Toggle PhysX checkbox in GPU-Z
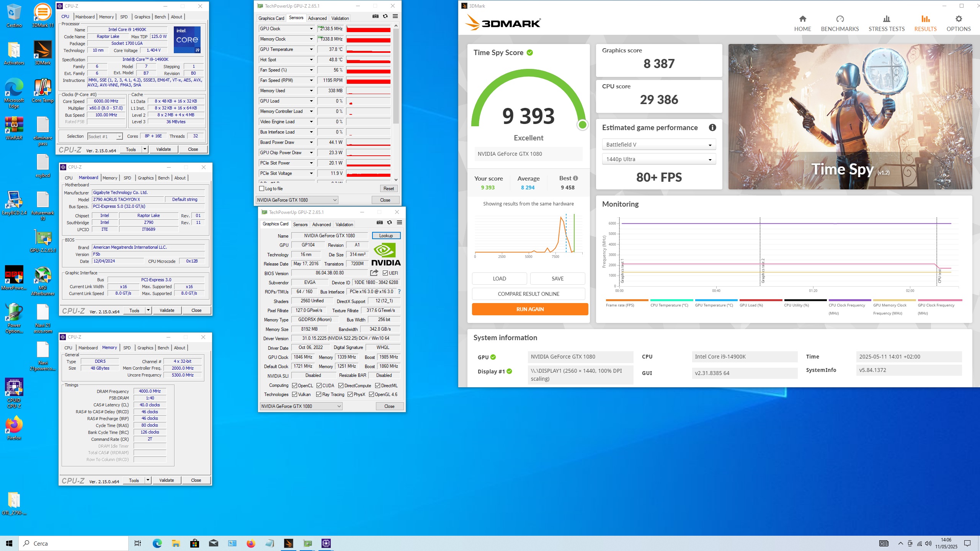This screenshot has height=551, width=980. (350, 394)
